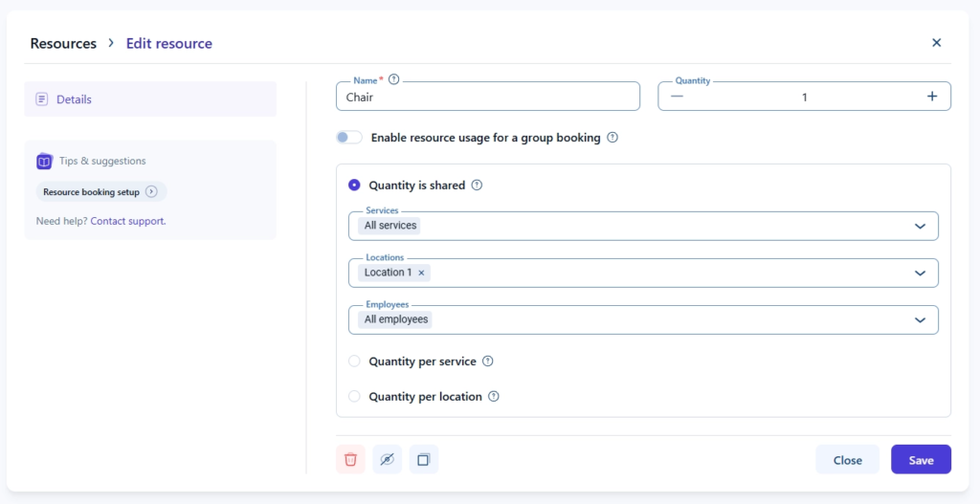Select the Quantity per location option
This screenshot has width=980, height=504.
355,396
